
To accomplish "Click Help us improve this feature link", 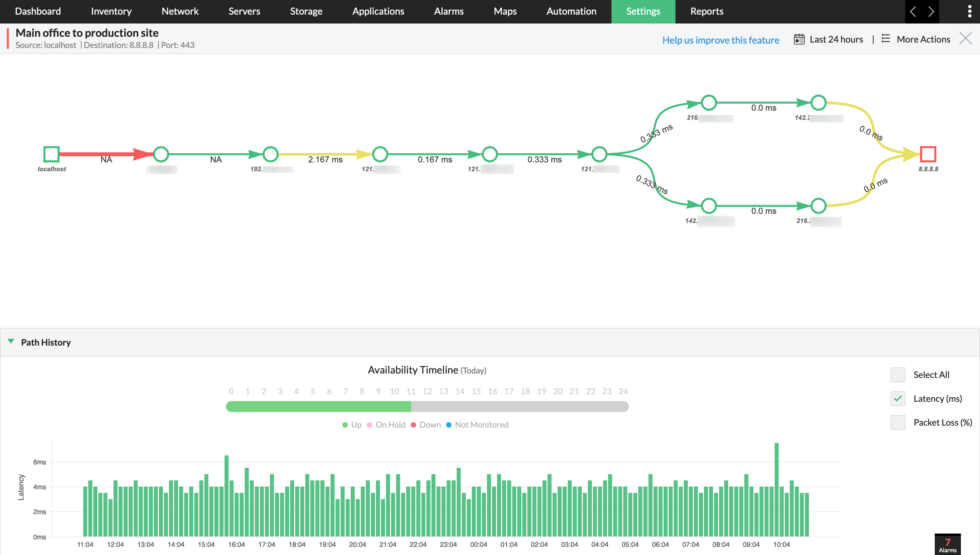I will [x=720, y=40].
